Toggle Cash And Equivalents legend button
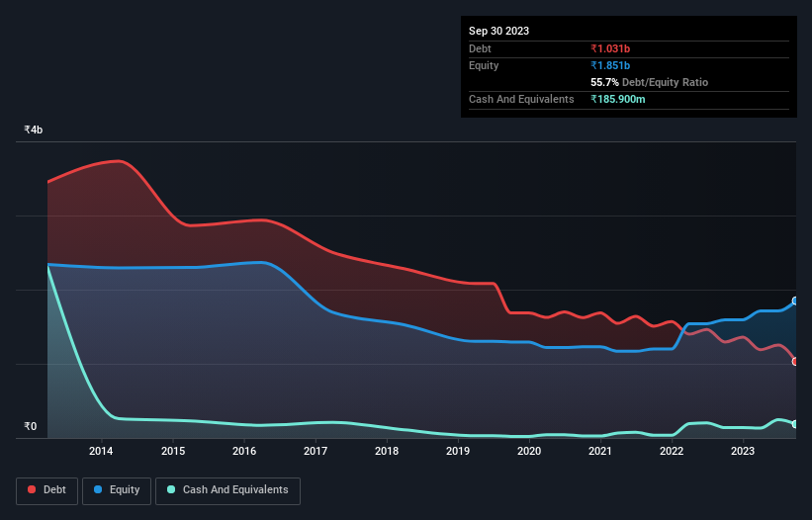The height and width of the screenshot is (520, 812). tap(227, 490)
